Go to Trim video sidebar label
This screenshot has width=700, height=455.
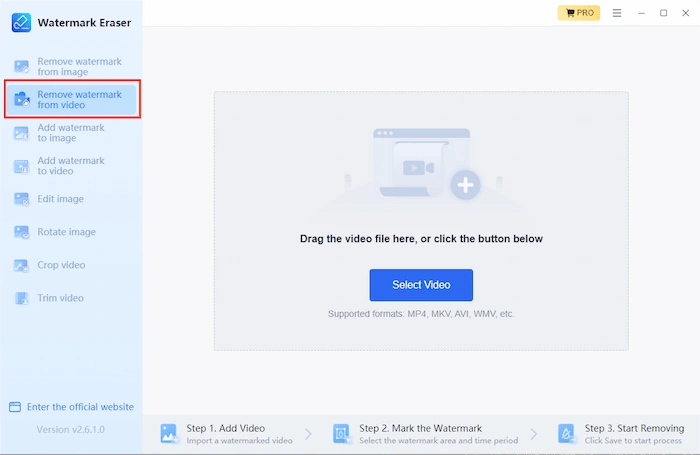[61, 298]
